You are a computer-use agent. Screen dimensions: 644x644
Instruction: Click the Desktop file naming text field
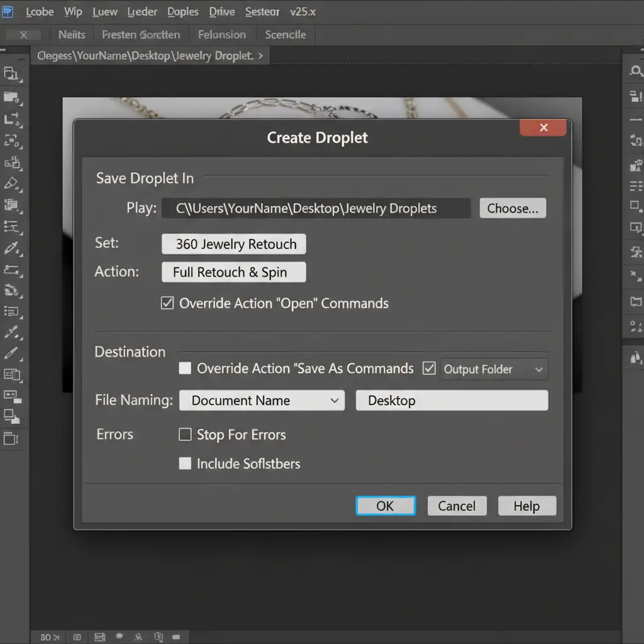pyautogui.click(x=452, y=401)
